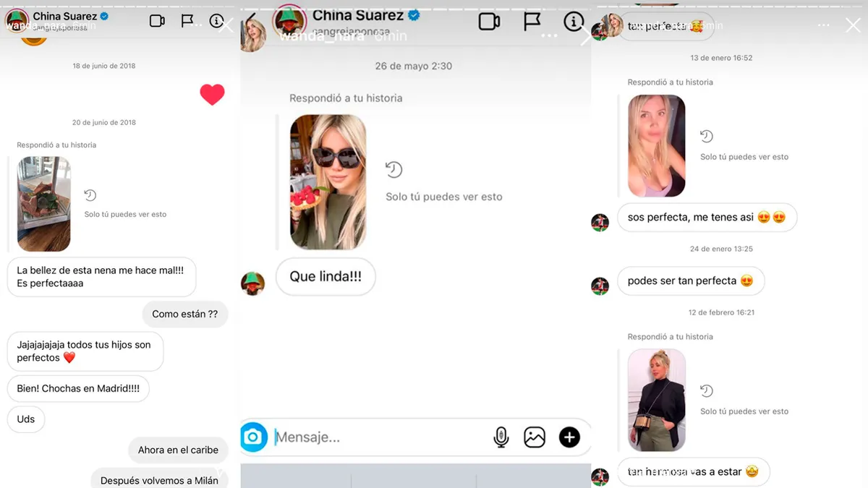Click China Suarez name in left header
The width and height of the screenshot is (868, 488).
[65, 16]
